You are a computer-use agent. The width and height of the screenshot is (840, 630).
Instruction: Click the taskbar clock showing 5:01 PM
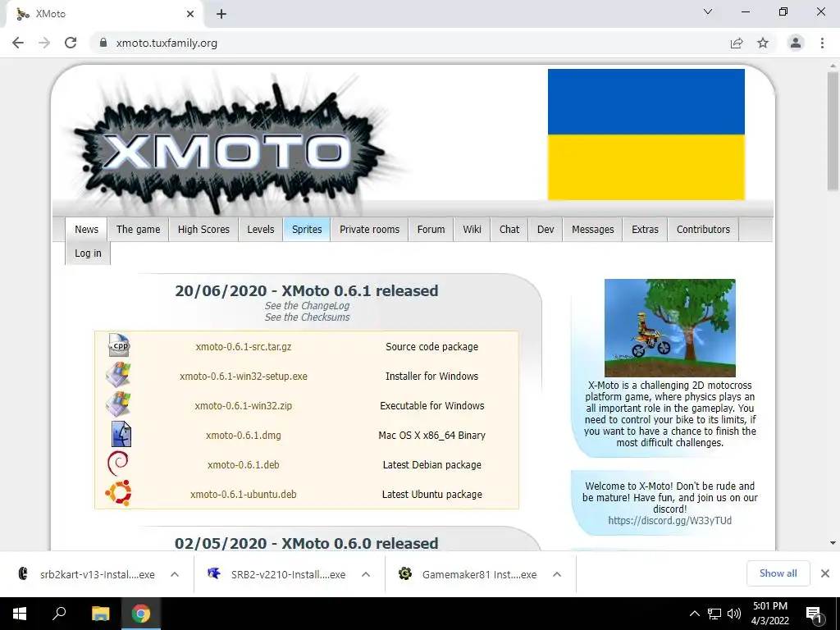[x=769, y=614]
